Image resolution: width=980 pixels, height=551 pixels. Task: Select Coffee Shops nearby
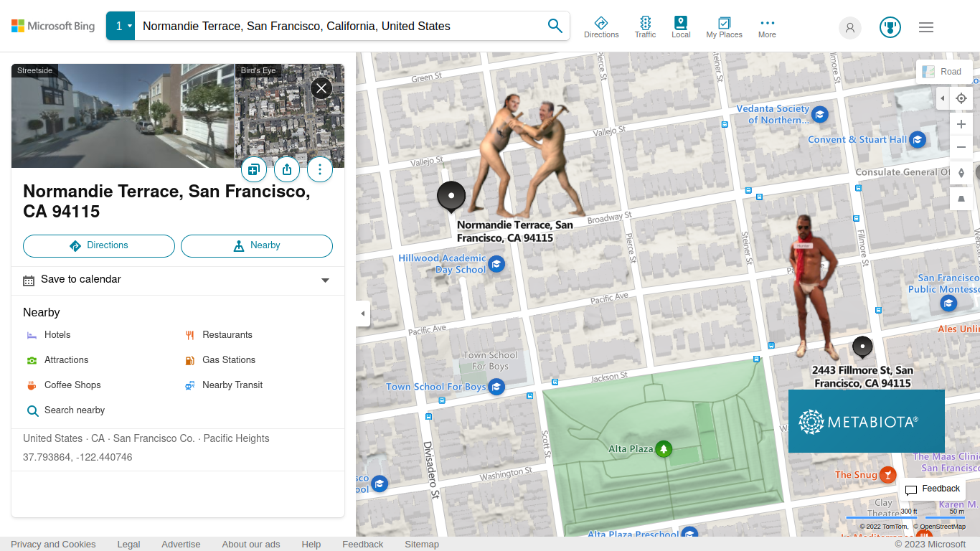64,385
